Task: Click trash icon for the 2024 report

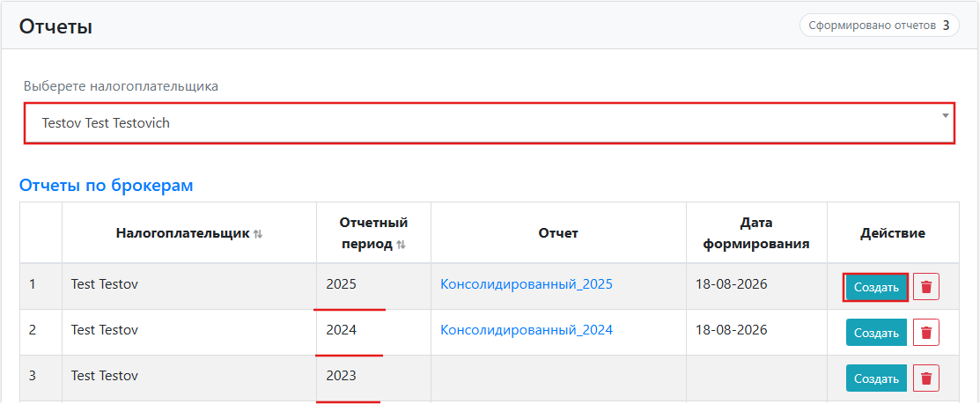Action: [x=926, y=332]
